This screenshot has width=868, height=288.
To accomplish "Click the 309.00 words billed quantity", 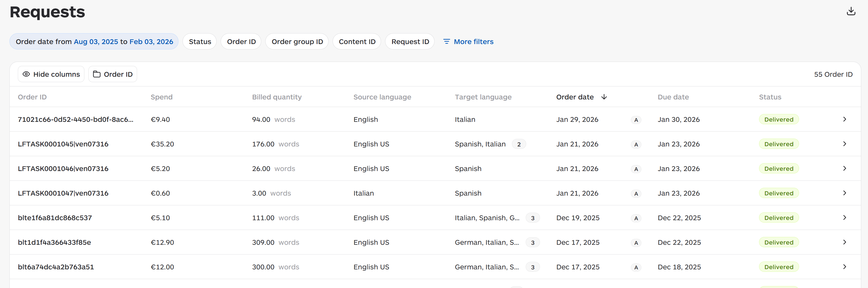I will click(276, 243).
